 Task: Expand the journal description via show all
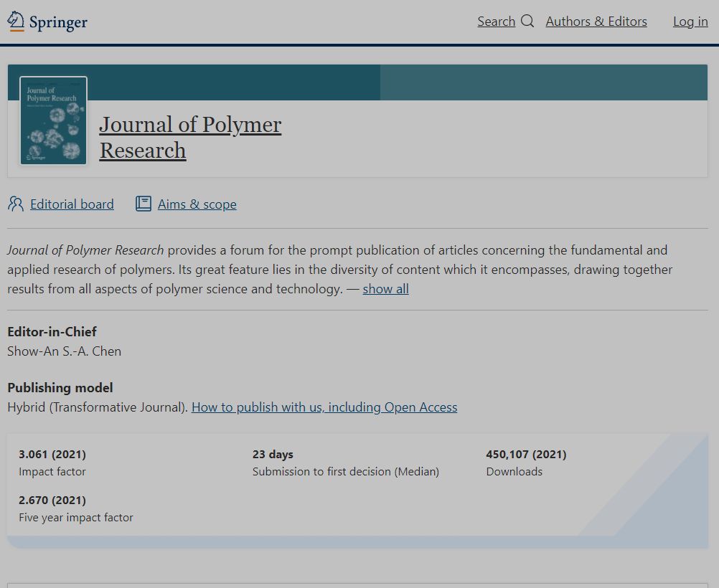[x=385, y=289]
